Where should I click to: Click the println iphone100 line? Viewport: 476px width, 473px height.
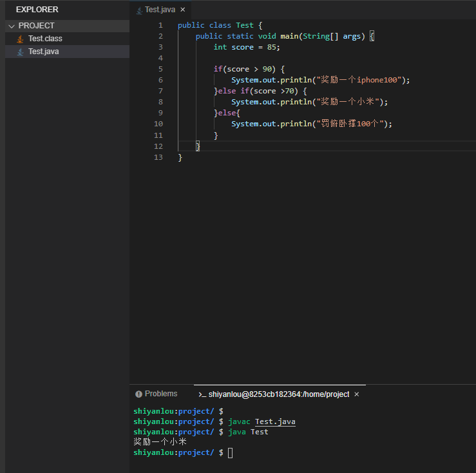(321, 80)
